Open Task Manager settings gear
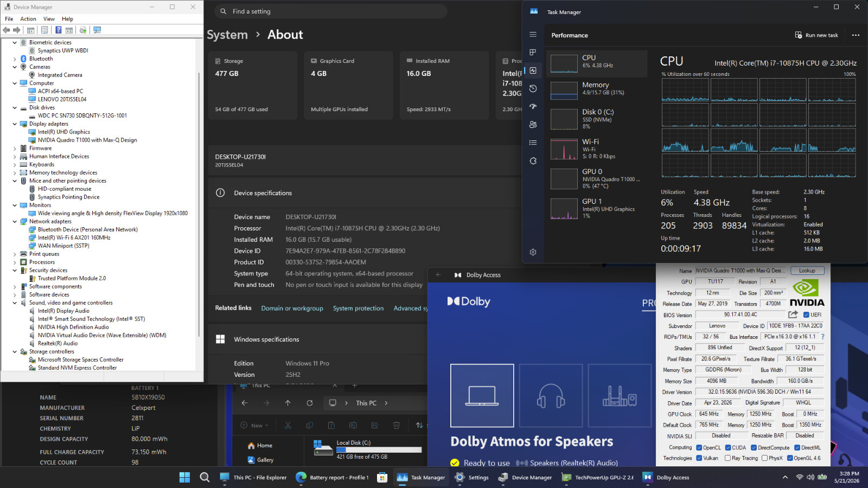The height and width of the screenshot is (488, 868). point(533,252)
